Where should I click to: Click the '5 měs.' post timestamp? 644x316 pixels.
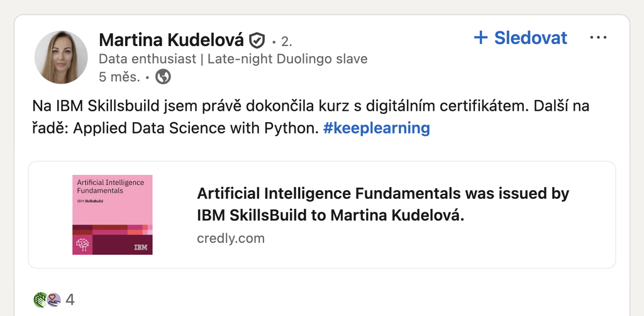coord(119,77)
